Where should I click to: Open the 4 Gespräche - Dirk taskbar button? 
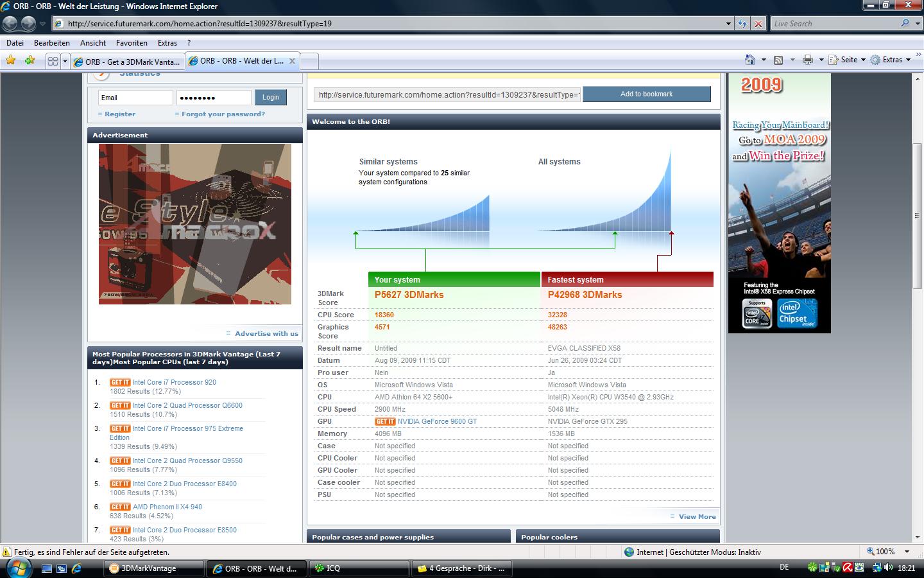[462, 568]
